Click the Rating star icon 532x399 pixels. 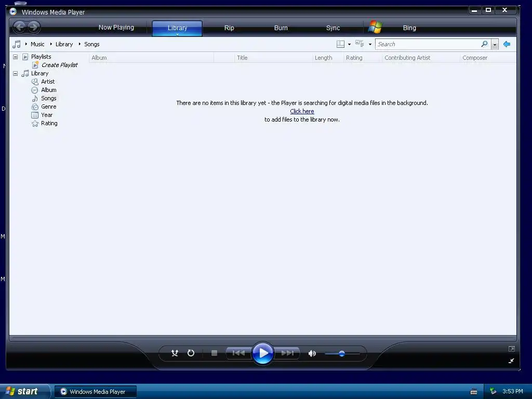(35, 124)
